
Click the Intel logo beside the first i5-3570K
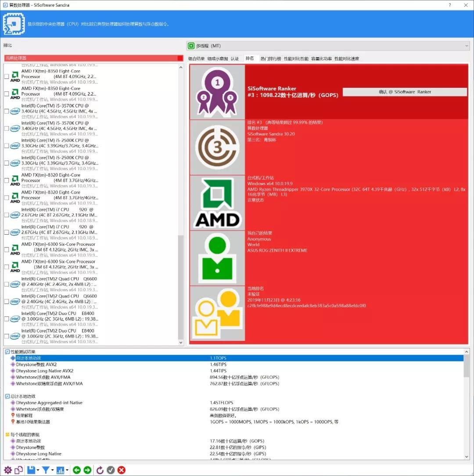15,111
